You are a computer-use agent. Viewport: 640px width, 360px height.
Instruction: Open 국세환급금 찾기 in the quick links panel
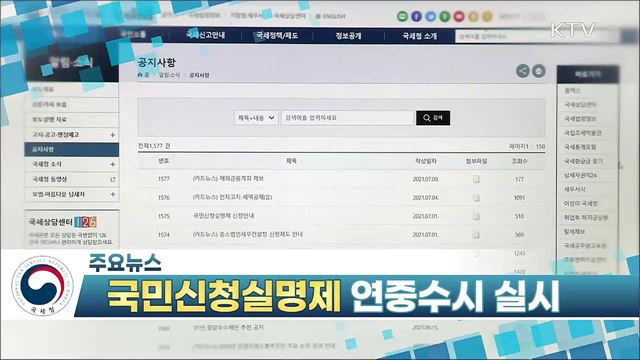click(584, 161)
